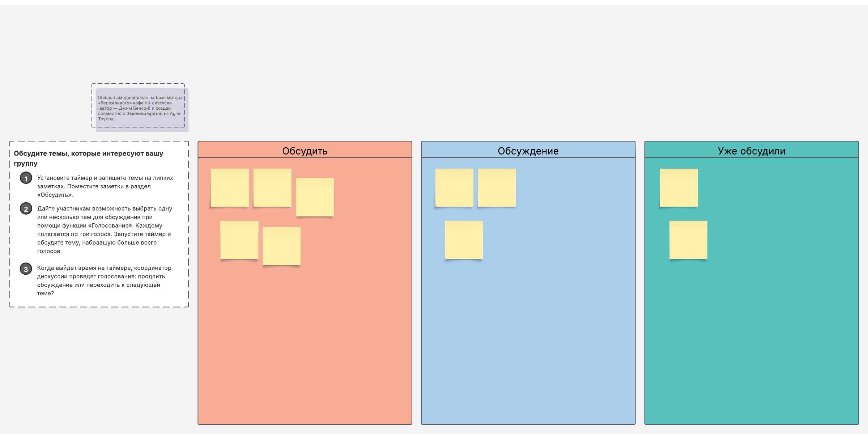Screen dimensions: 868x439
Task: Click the step 3 numbered circle icon
Action: pos(26,269)
